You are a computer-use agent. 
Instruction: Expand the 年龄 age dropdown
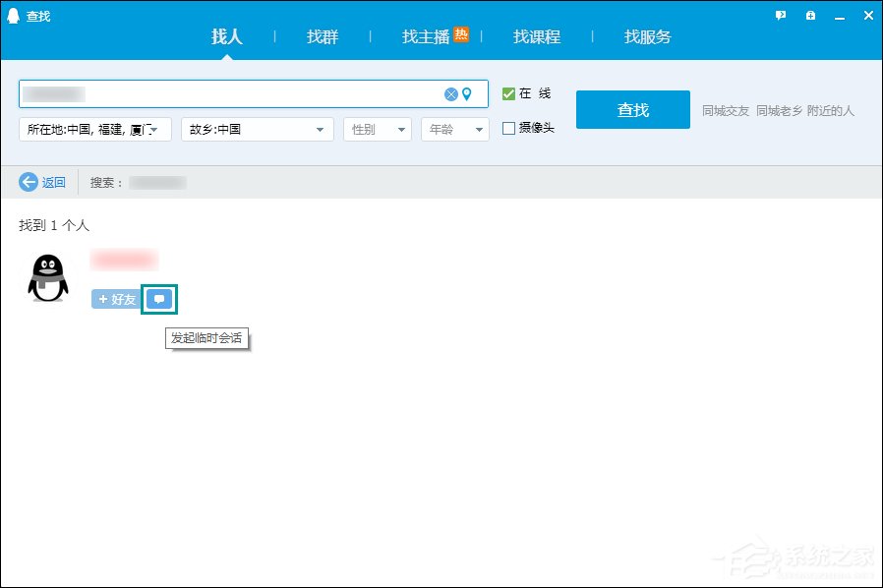click(454, 128)
